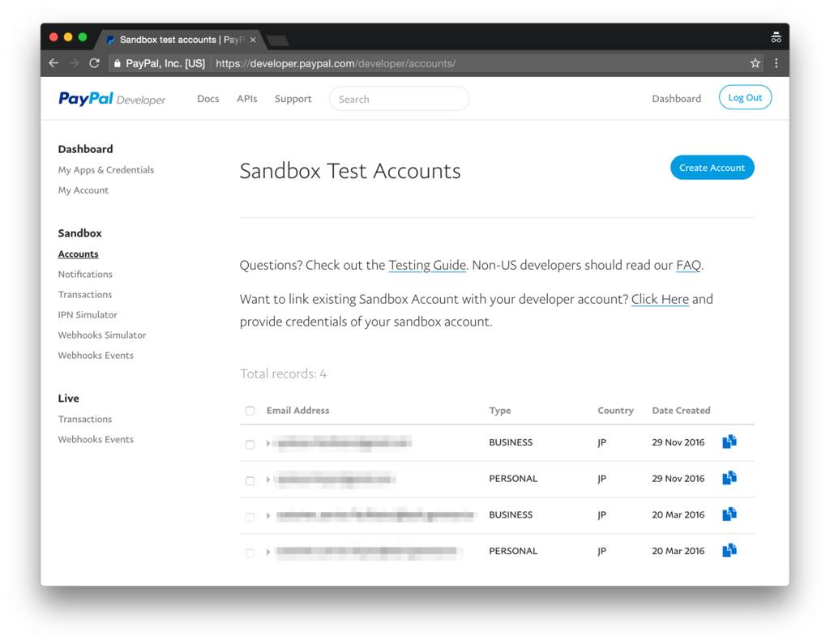The width and height of the screenshot is (830, 644).
Task: Click the incognito icon in the title bar
Action: click(776, 37)
